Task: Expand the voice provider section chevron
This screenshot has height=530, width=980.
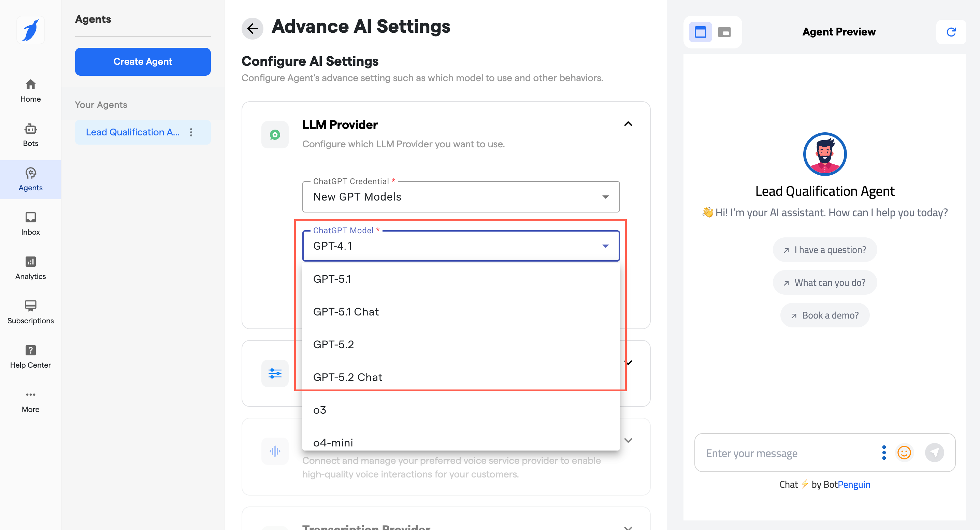Action: point(628,440)
